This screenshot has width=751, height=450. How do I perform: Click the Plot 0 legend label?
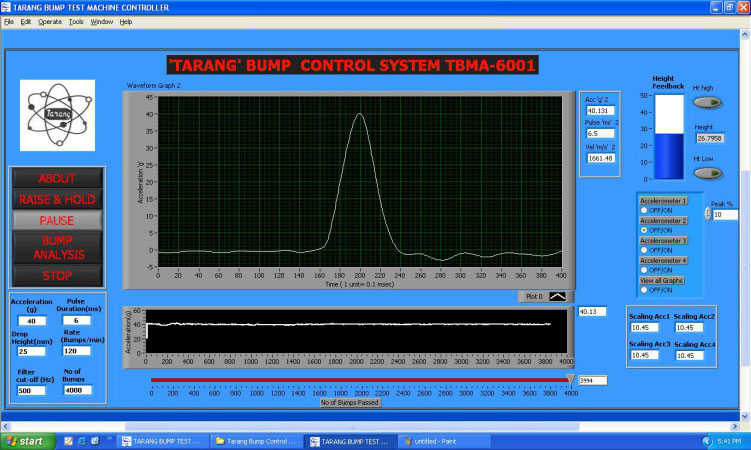[534, 297]
